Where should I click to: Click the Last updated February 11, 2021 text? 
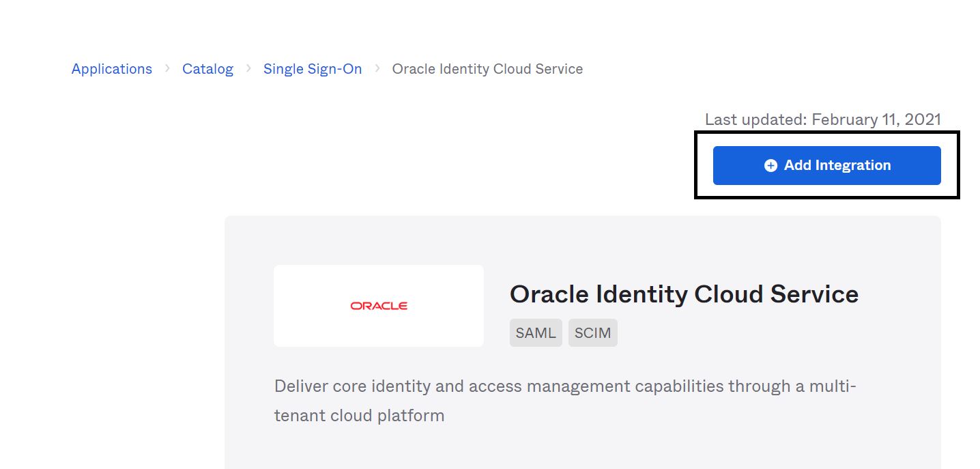(823, 119)
